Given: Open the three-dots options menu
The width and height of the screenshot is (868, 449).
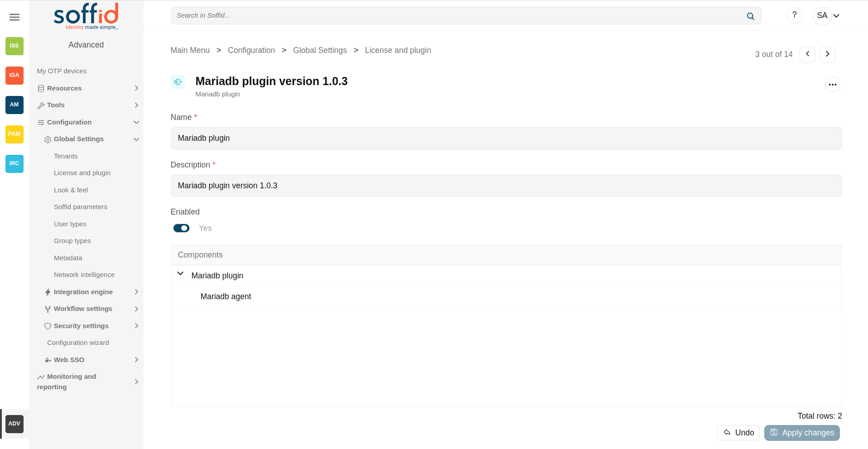Looking at the screenshot, I should point(833,85).
